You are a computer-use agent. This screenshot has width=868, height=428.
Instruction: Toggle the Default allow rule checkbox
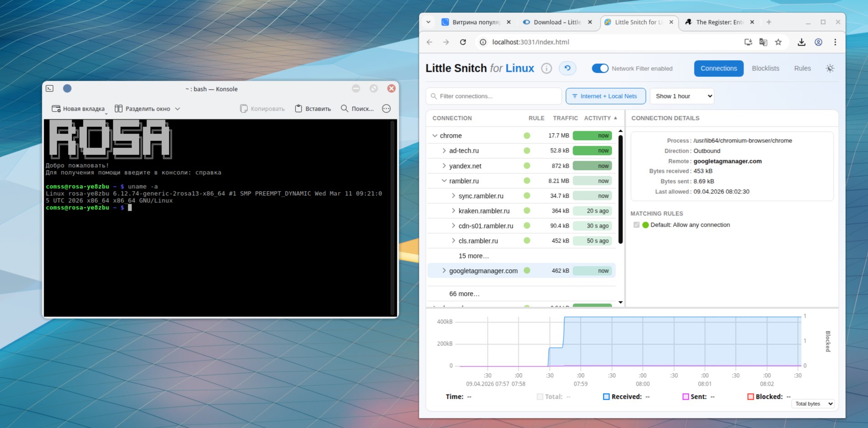coord(637,225)
